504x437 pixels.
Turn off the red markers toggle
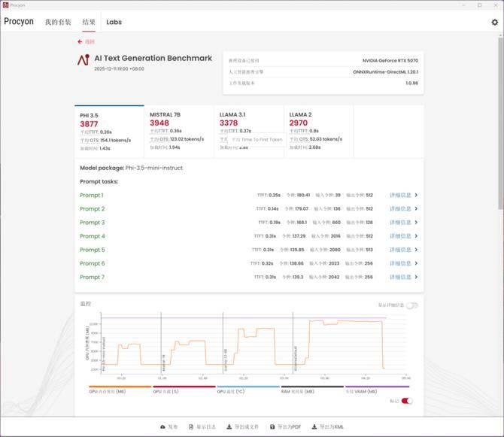(x=407, y=401)
